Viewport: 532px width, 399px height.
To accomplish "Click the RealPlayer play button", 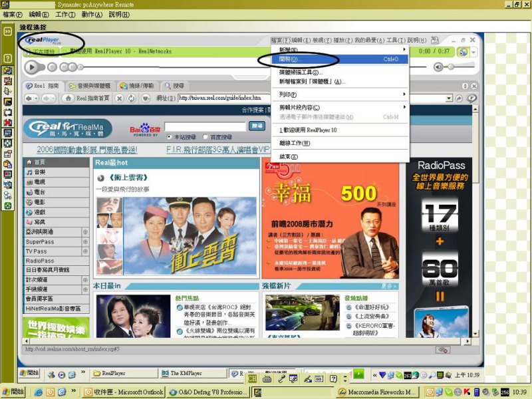I will tap(32, 67).
